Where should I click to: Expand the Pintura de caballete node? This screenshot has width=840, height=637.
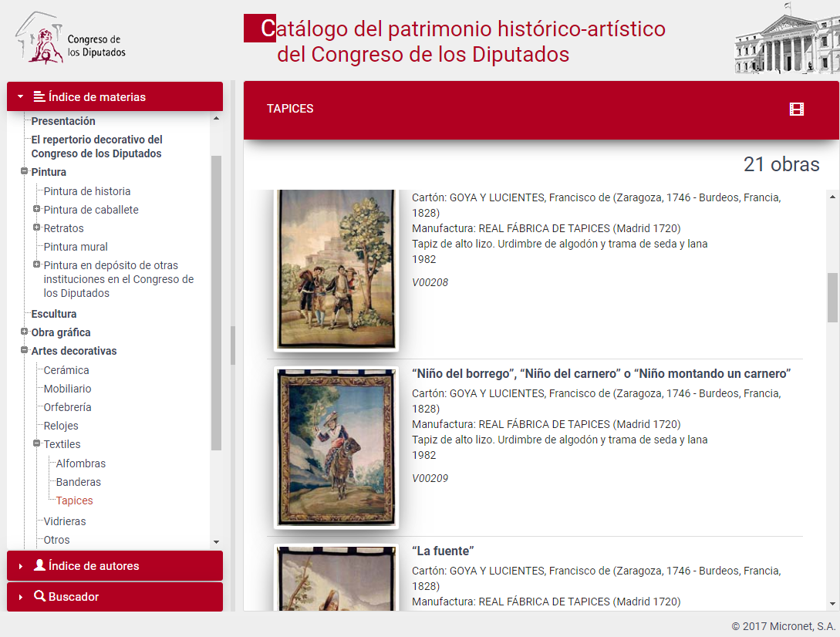36,209
